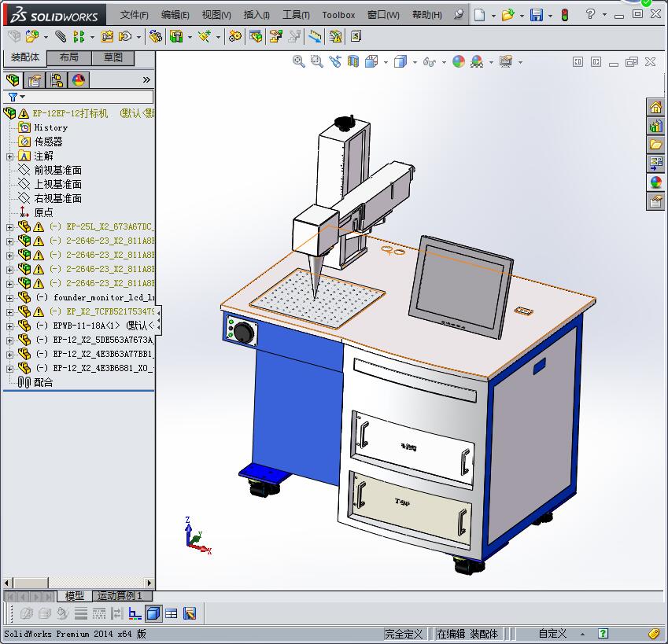The height and width of the screenshot is (644, 668).
Task: Click the Mate paperclip toolbar icon
Action: (x=61, y=37)
